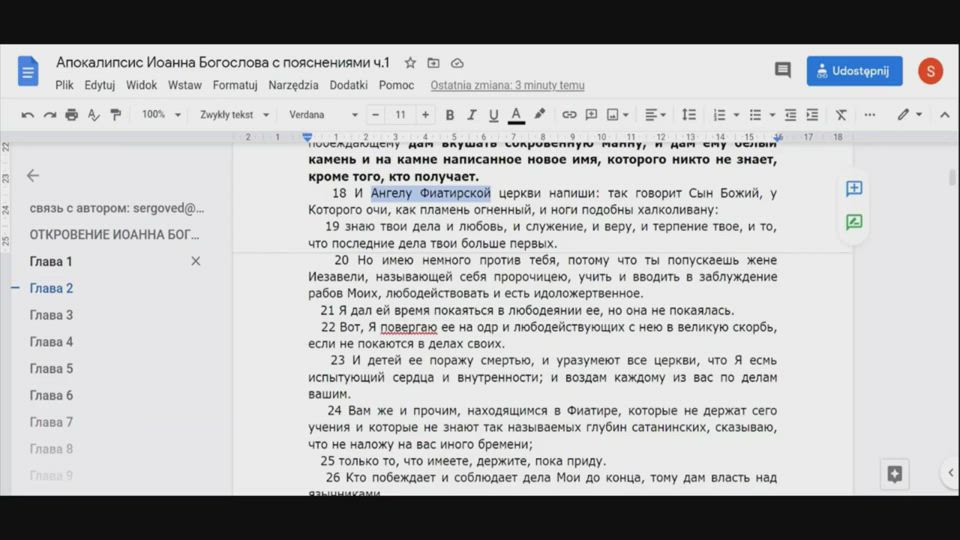Image resolution: width=960 pixels, height=540 pixels.
Task: Open the Wstaw menu
Action: 185,86
